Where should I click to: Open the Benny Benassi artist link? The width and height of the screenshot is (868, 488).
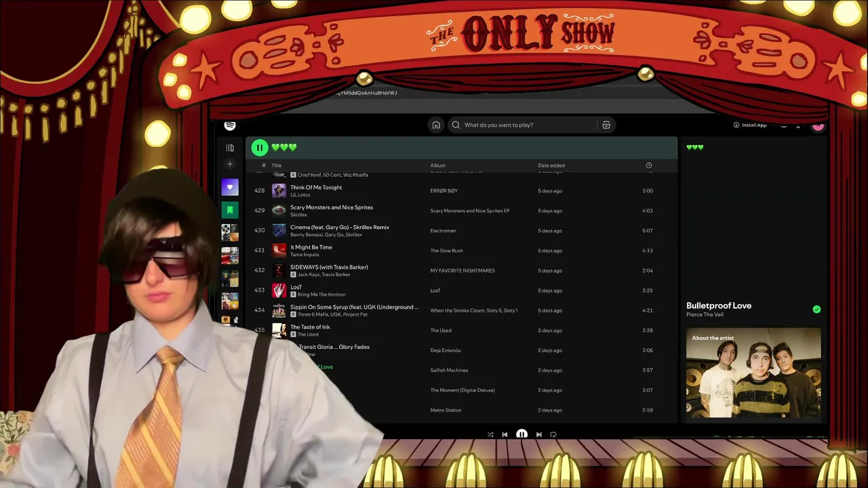click(x=308, y=235)
